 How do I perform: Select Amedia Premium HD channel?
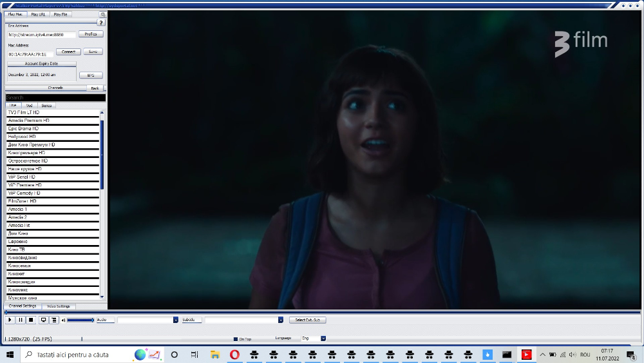53,121
